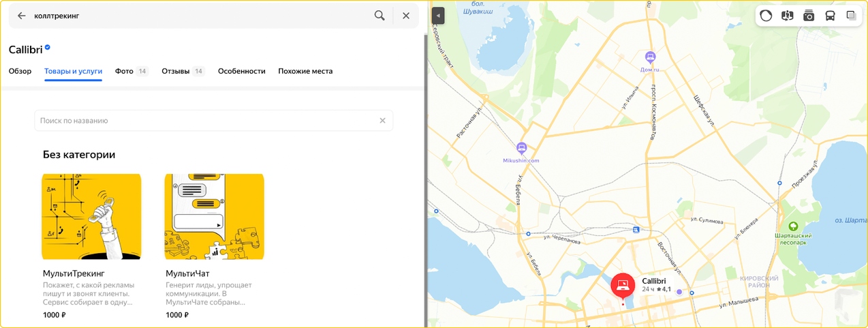This screenshot has height=328, width=868.
Task: Switch to the Фото tab
Action: coord(131,71)
